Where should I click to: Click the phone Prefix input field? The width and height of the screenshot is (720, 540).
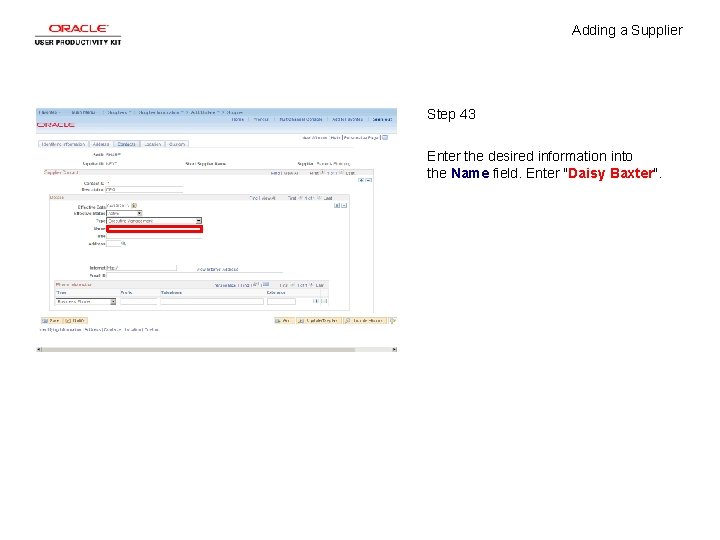pyautogui.click(x=138, y=302)
